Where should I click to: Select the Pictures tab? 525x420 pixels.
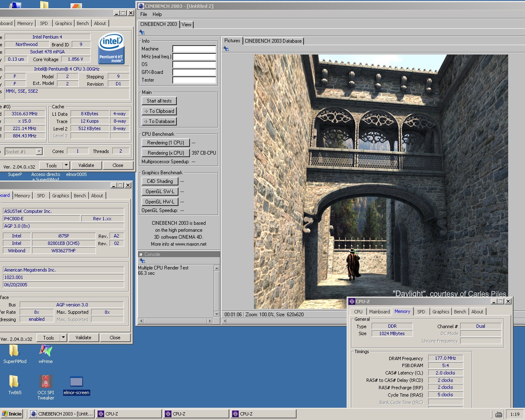(x=232, y=41)
